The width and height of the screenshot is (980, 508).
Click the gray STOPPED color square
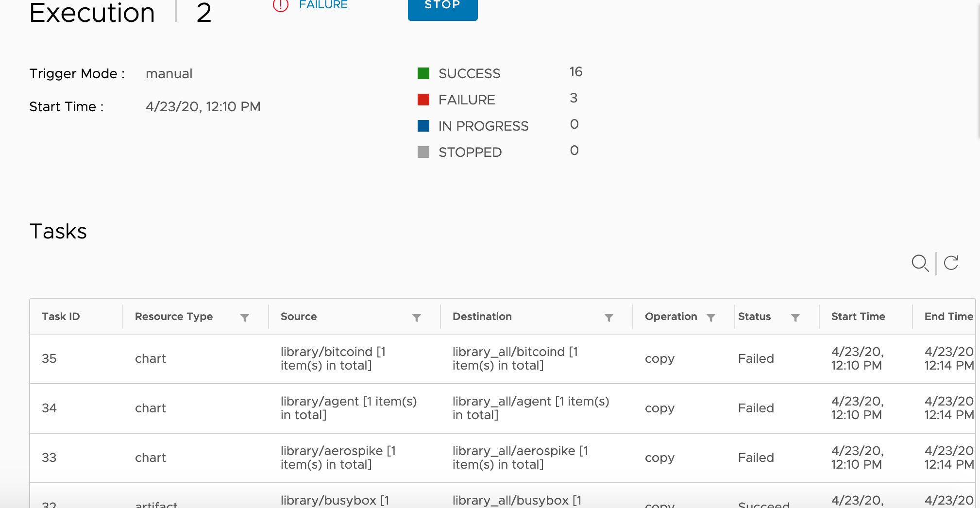coord(423,152)
